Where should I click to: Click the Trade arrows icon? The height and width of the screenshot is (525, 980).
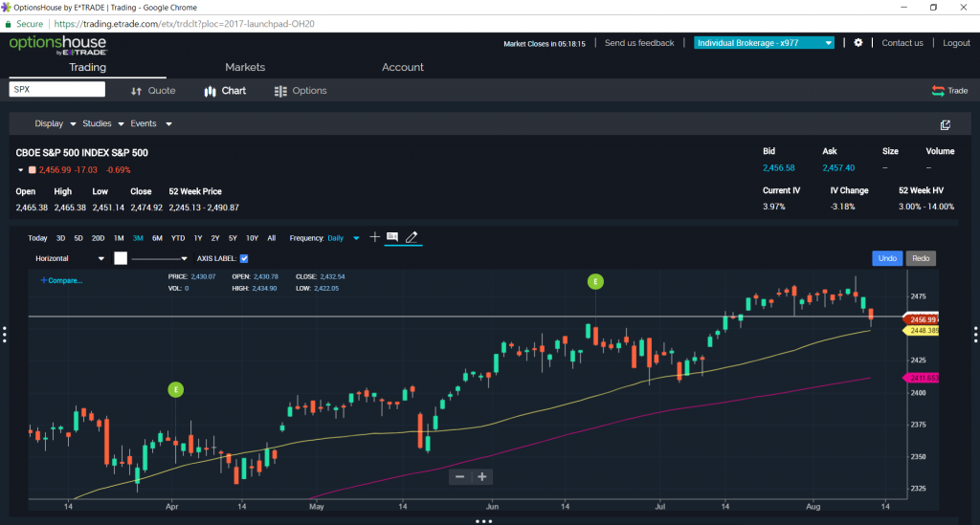pos(938,91)
